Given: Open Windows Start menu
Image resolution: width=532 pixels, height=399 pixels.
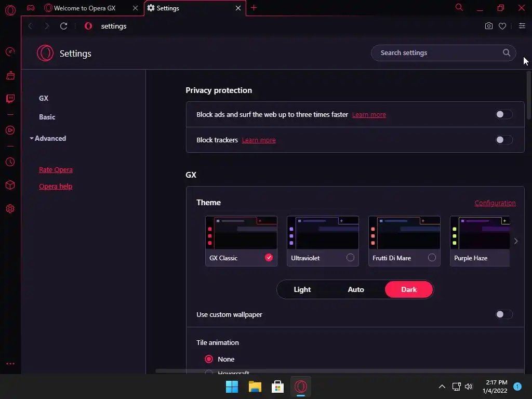Looking at the screenshot, I should (x=232, y=387).
